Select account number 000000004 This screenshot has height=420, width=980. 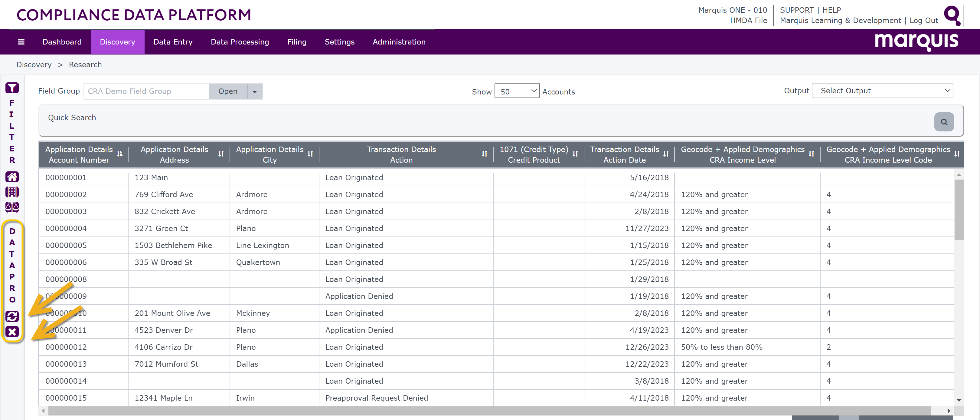pos(66,228)
